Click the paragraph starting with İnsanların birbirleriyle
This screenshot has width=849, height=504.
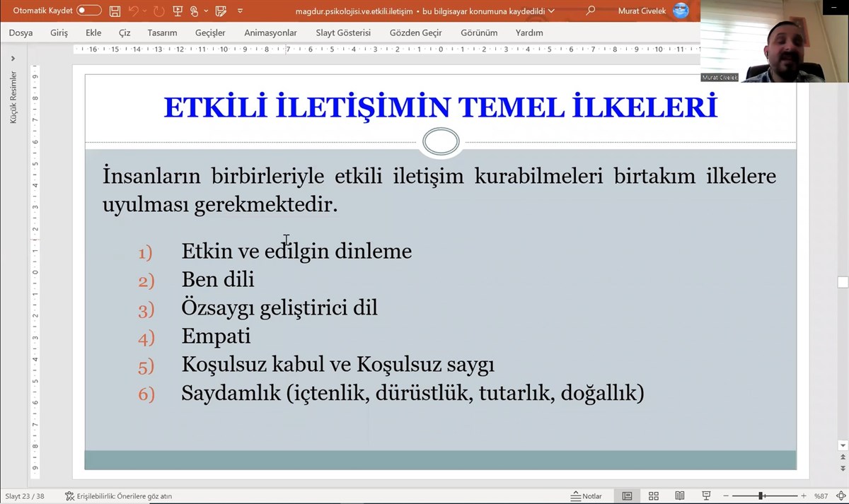point(439,190)
